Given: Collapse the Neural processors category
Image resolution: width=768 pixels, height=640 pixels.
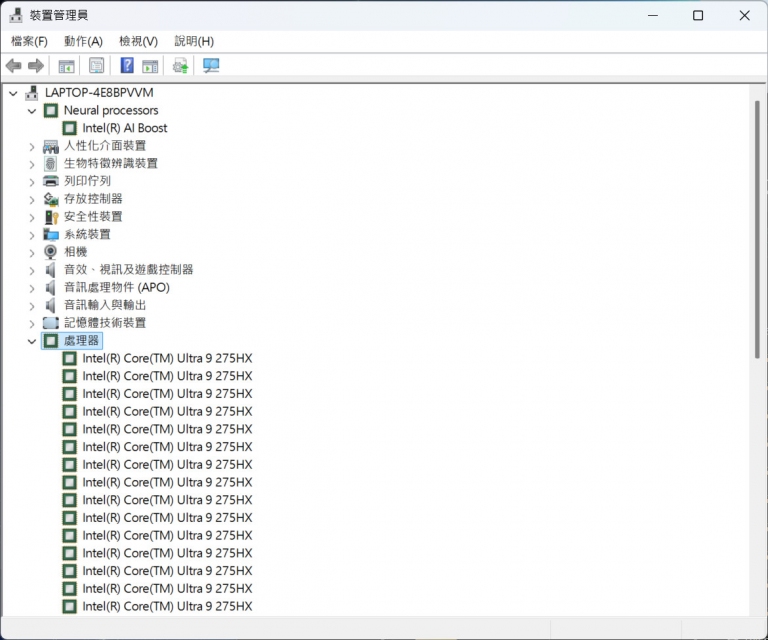Looking at the screenshot, I should pos(32,111).
